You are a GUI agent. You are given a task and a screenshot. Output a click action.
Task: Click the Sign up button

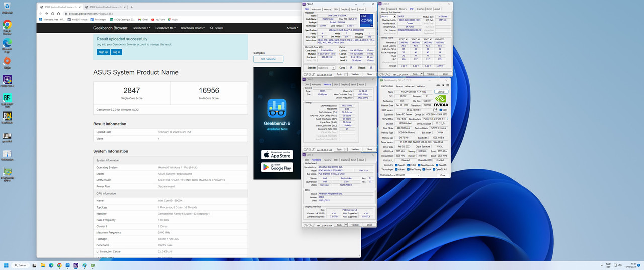(103, 52)
